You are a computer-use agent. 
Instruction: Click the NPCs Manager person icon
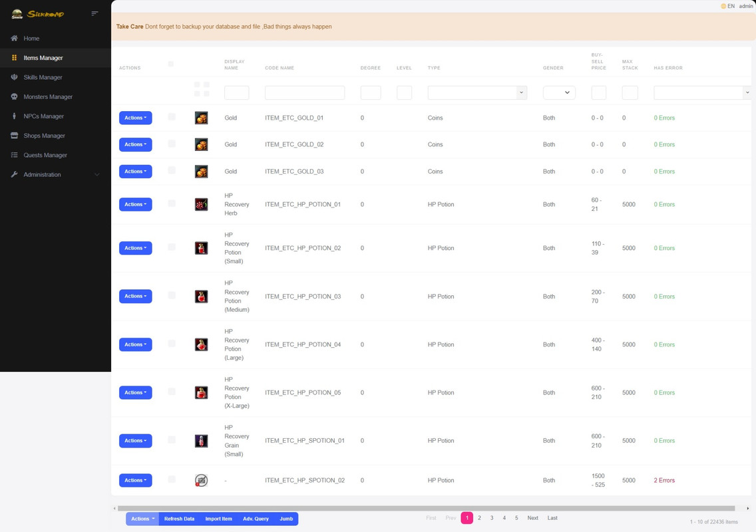[x=15, y=116]
